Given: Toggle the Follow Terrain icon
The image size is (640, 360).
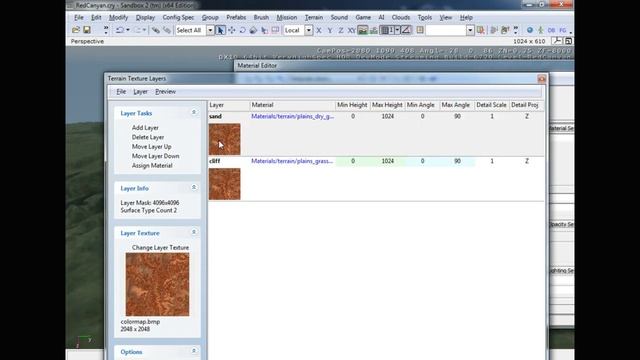Looking at the screenshot, I should 362,31.
